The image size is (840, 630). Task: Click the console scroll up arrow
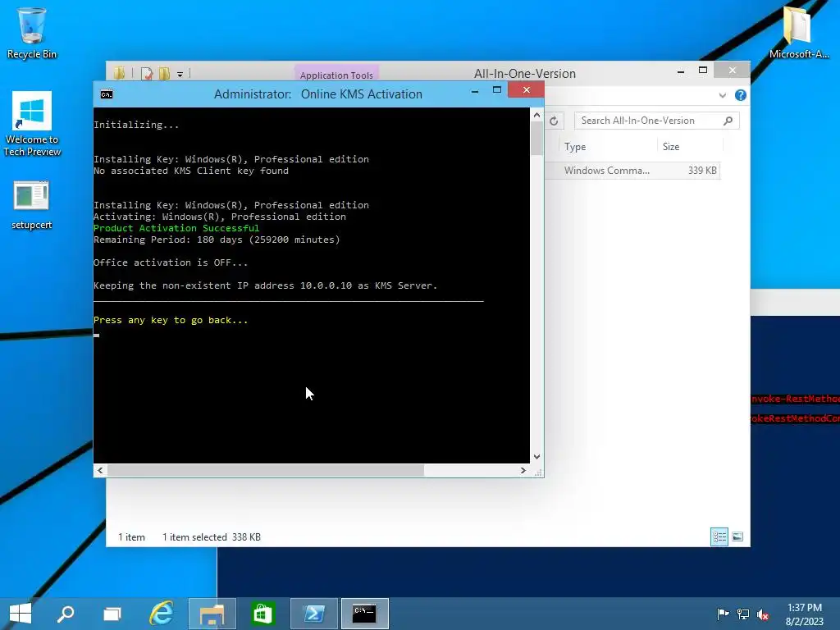536,115
